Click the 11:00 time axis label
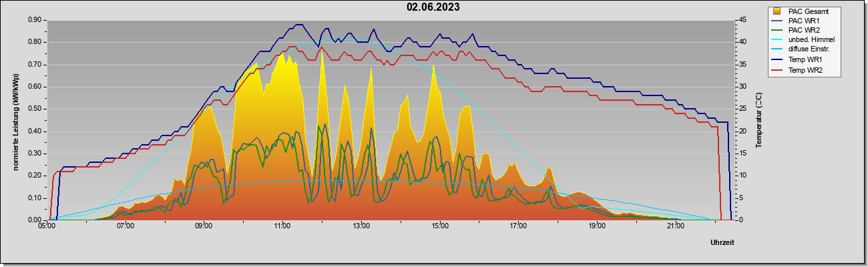 (x=282, y=226)
